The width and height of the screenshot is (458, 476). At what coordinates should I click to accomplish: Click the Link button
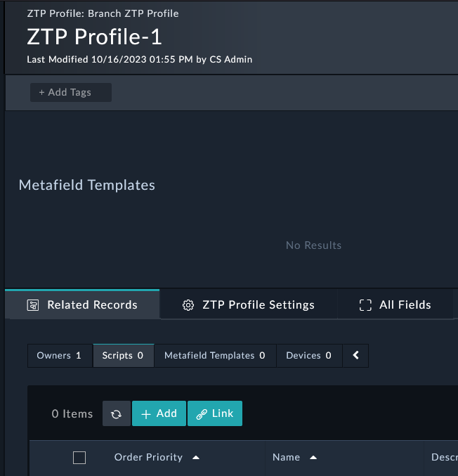pyautogui.click(x=215, y=413)
